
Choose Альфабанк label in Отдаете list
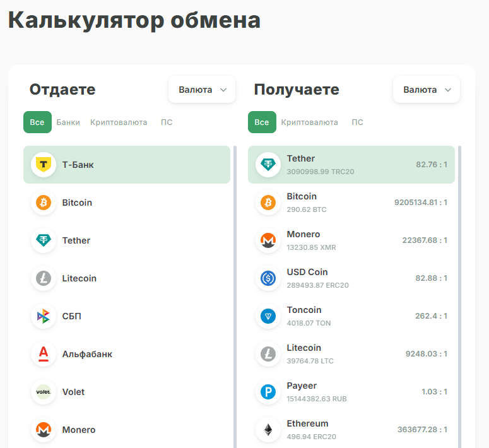[87, 354]
